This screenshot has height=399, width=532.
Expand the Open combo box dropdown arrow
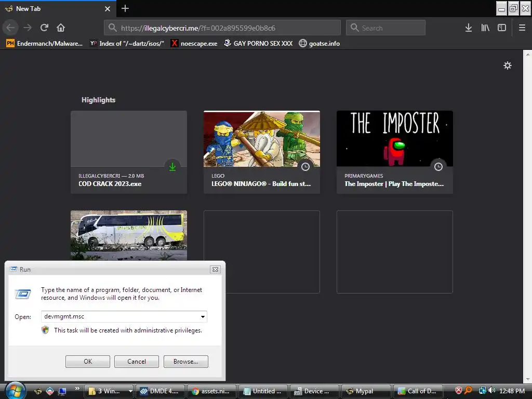(x=203, y=316)
